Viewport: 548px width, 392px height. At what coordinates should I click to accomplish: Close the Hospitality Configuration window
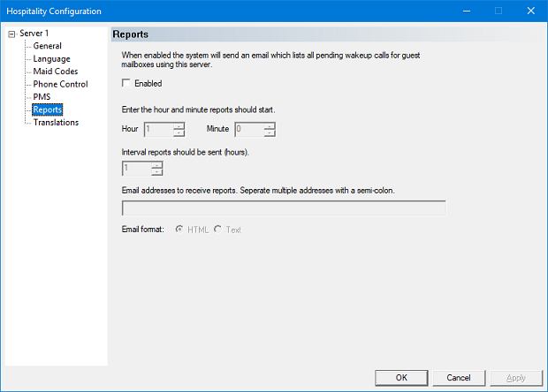point(528,11)
